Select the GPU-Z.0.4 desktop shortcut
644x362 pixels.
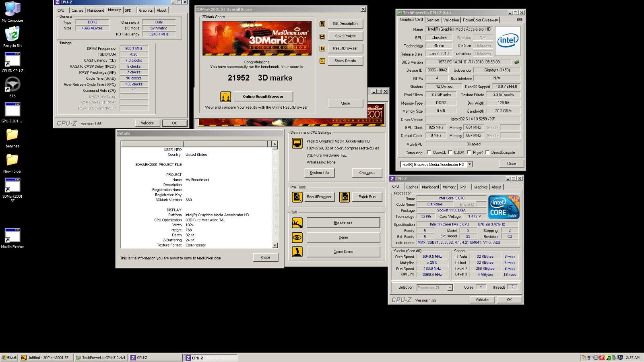pos(12,112)
